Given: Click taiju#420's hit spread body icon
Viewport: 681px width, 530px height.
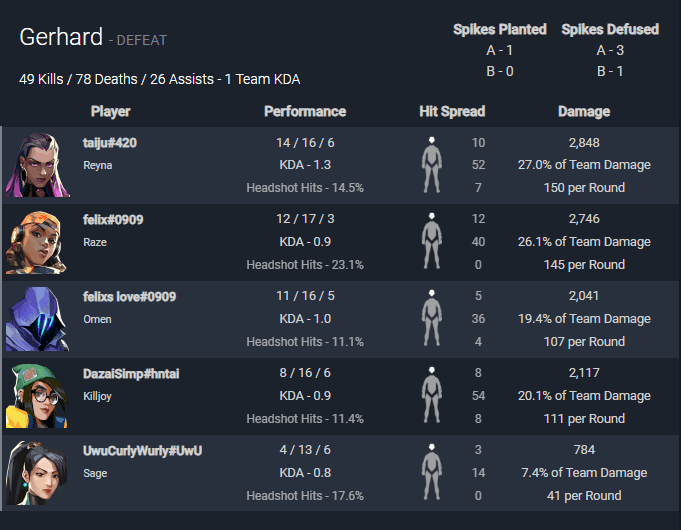Looking at the screenshot, I should point(432,165).
